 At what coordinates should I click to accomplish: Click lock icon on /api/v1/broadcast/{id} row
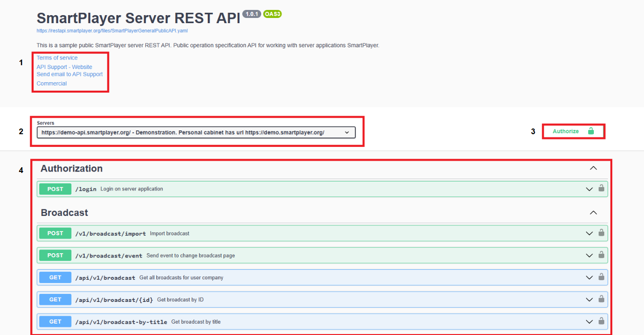(601, 299)
